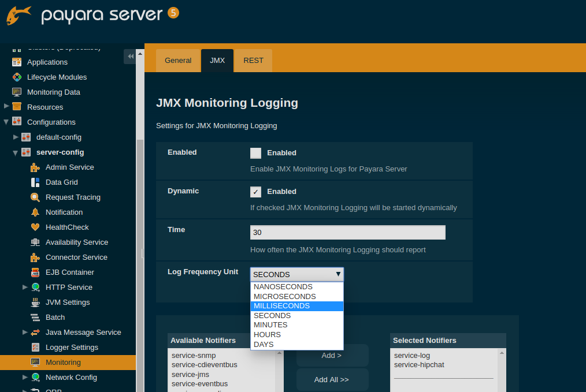Select service-eventbus notifier
This screenshot has width=586, height=392.
point(199,384)
